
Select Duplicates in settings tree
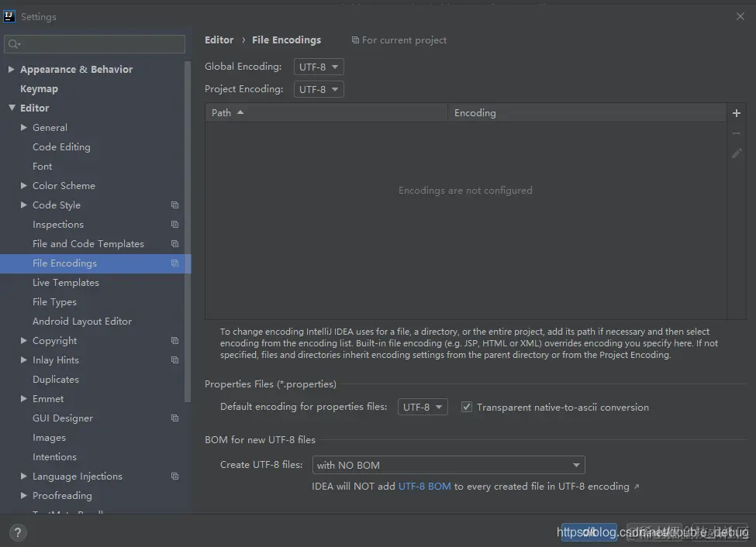pos(56,380)
